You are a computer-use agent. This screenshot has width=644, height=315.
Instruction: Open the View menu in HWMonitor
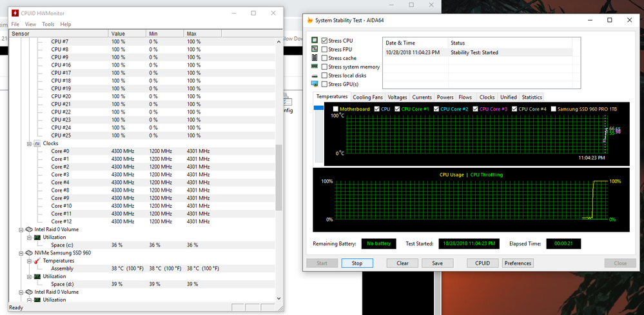30,25
